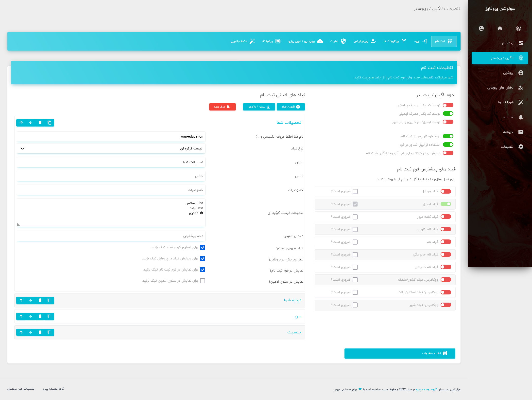Duplicate the تحصیلات شما field with copy icon
This screenshot has width=532, height=400.
point(49,123)
